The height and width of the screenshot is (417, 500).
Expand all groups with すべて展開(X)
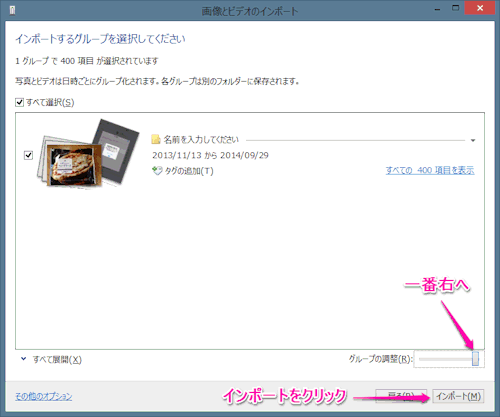[x=57, y=359]
